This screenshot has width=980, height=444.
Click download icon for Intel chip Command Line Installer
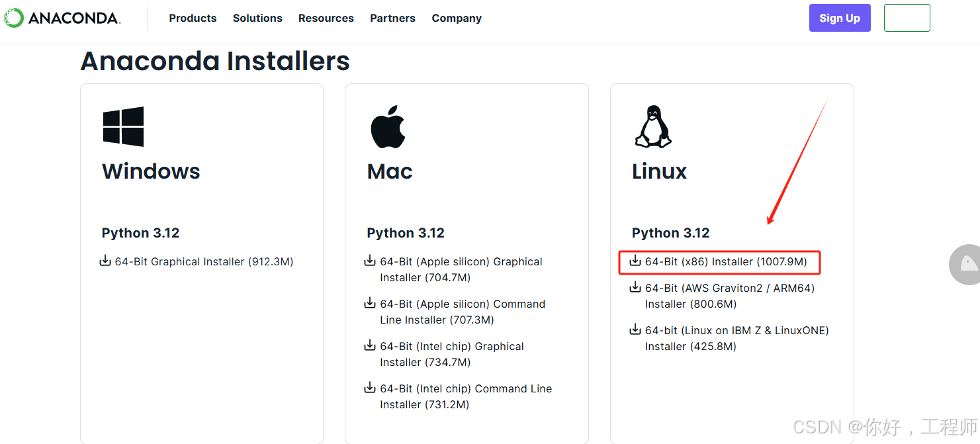[370, 388]
